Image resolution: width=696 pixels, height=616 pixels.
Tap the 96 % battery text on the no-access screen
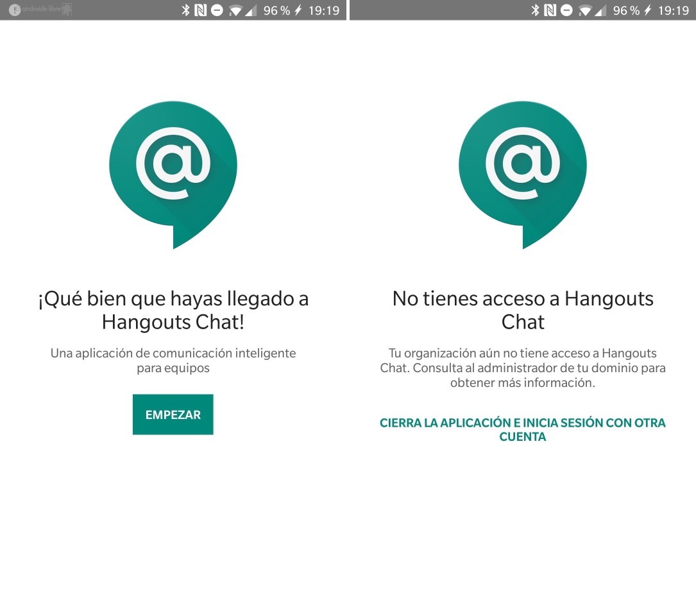pyautogui.click(x=626, y=10)
